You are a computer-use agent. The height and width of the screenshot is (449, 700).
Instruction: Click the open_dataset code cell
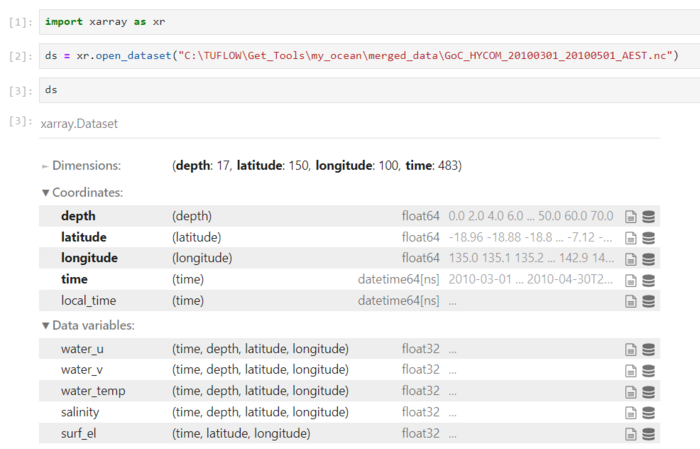pos(370,56)
